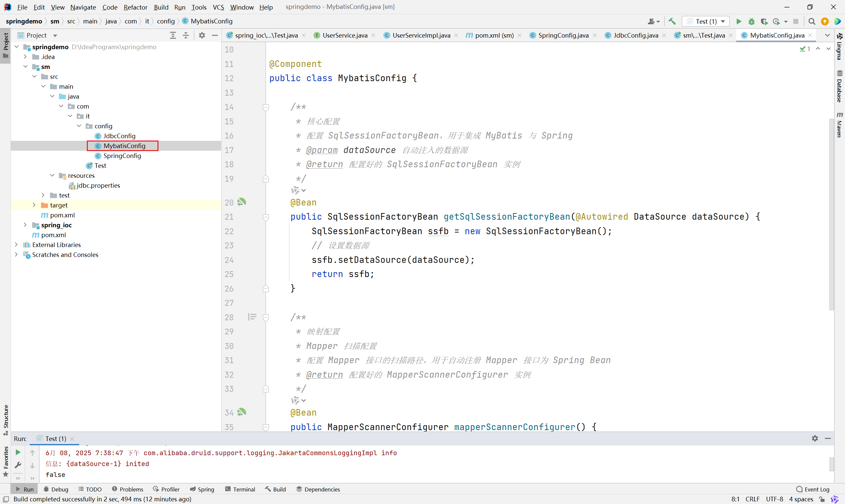Toggle fold of Javadoc comment on line 14
This screenshot has height=504, width=845.
click(266, 107)
